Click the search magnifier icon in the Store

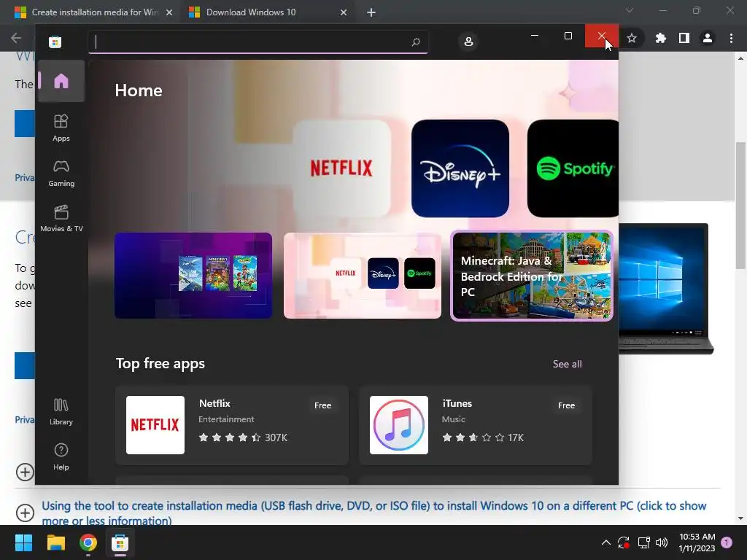point(415,42)
